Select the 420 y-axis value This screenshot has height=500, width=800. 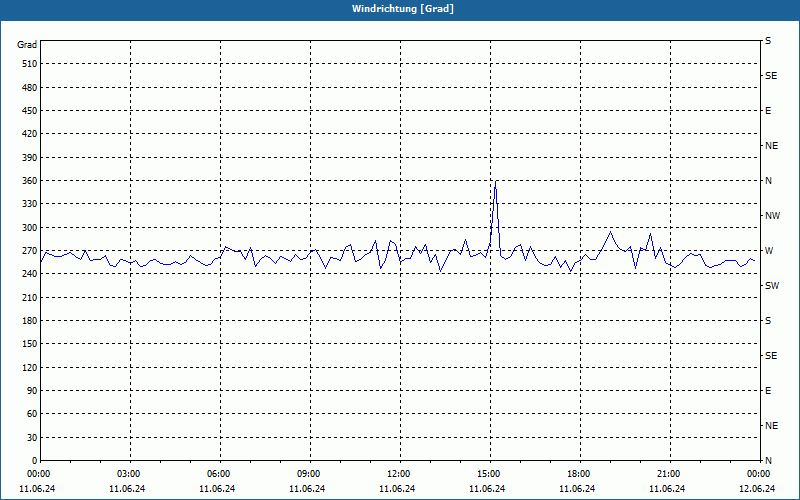click(x=30, y=134)
